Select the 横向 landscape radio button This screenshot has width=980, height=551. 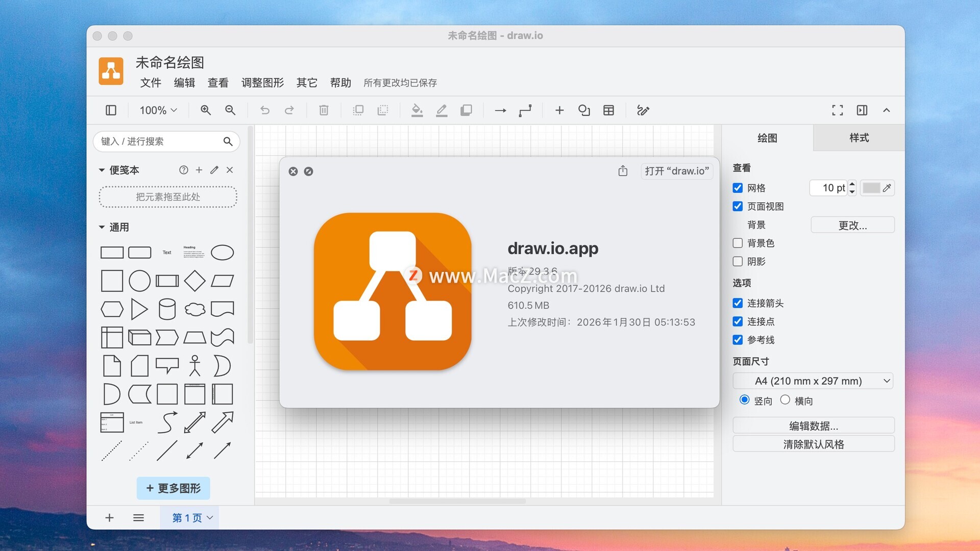pyautogui.click(x=785, y=400)
